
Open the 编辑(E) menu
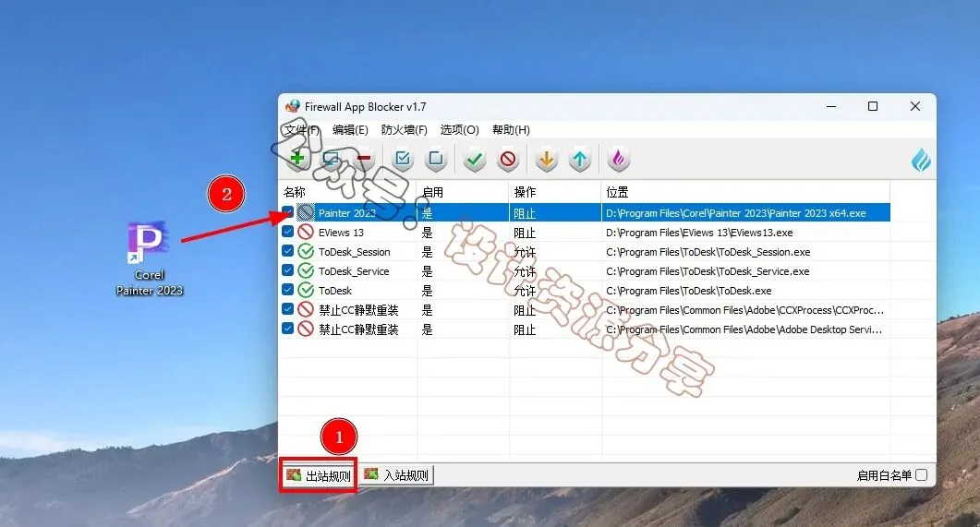(x=350, y=130)
